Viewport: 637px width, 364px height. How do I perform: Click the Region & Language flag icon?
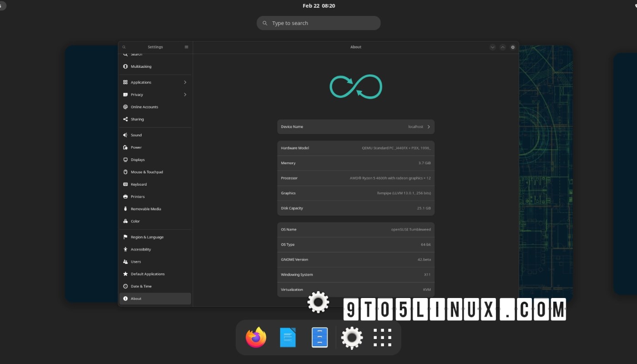point(126,237)
